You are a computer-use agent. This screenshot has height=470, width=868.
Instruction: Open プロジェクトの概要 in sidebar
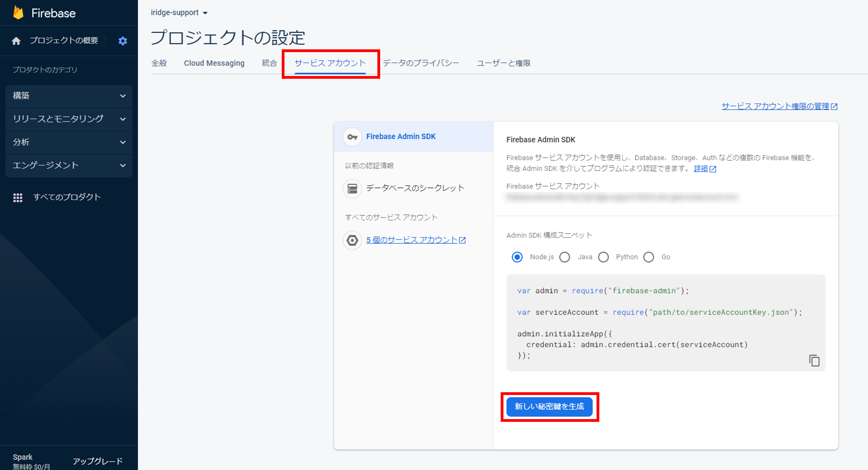click(64, 40)
